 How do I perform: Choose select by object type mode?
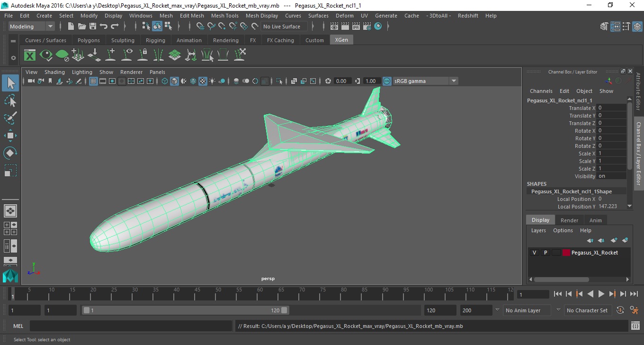pyautogui.click(x=157, y=27)
